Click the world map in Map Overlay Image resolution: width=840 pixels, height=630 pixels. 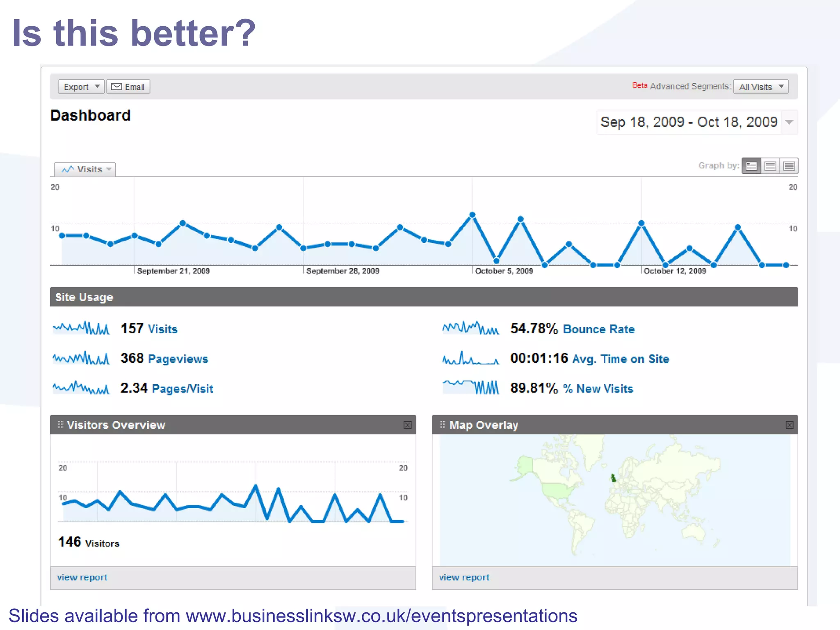tap(615, 500)
